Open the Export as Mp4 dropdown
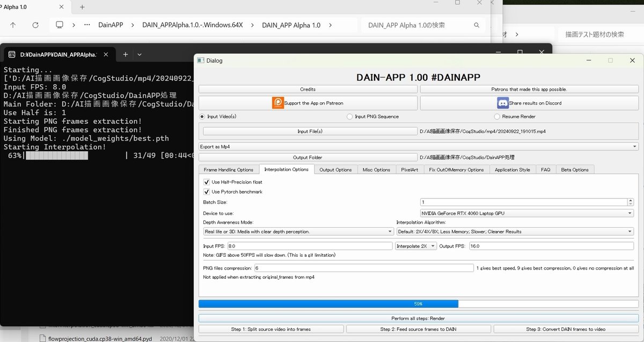 (x=419, y=146)
